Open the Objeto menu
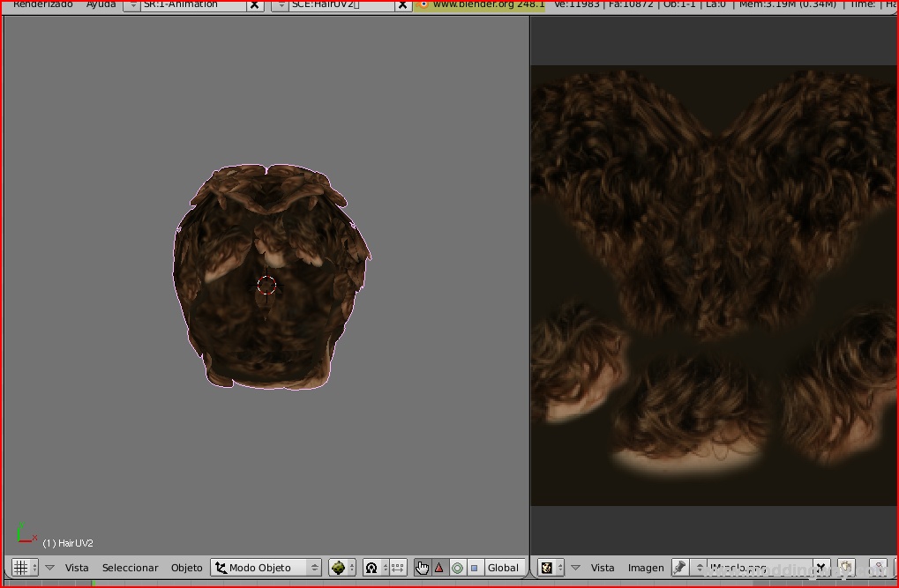 pyautogui.click(x=186, y=568)
